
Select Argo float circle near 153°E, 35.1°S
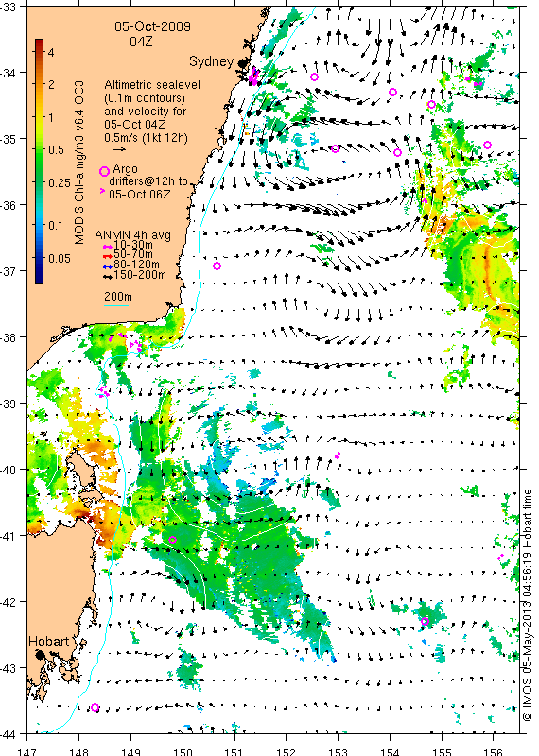[336, 148]
